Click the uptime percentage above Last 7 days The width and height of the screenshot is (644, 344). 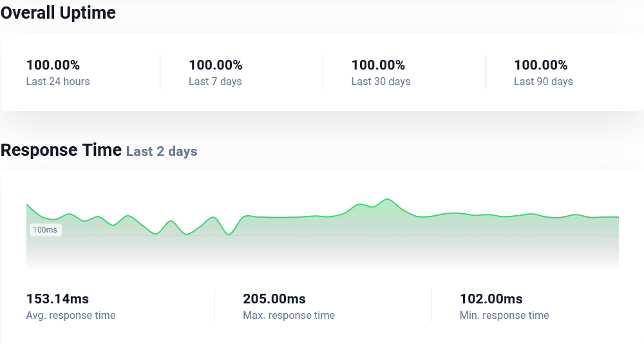tap(215, 65)
